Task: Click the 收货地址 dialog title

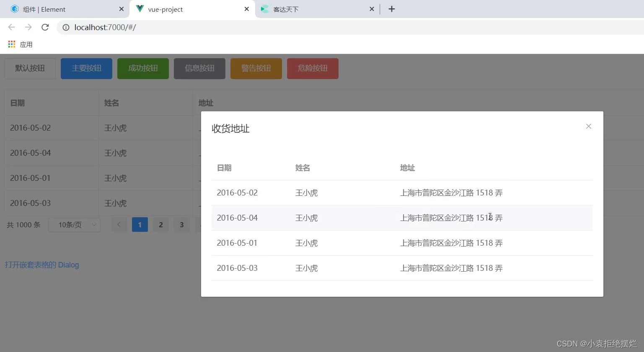Action: 230,128
